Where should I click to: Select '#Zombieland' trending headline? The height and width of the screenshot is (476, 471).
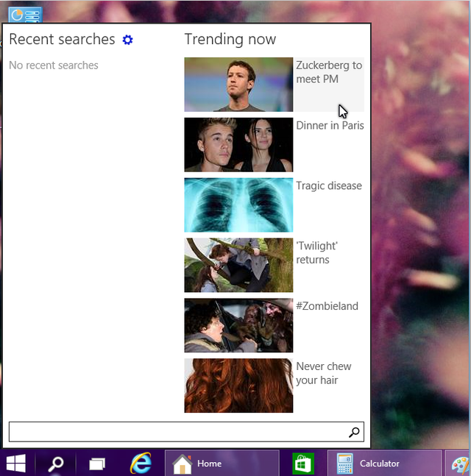(327, 306)
